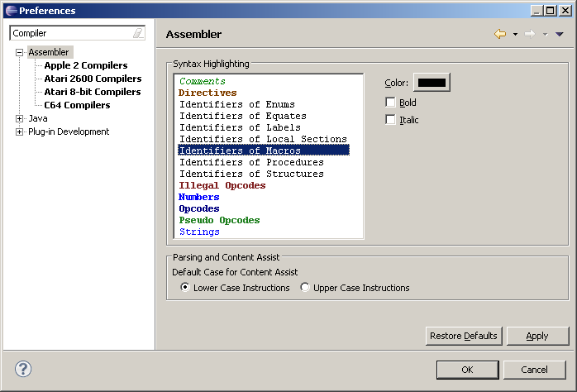Open Atari 8-bit Compilers preferences page
Viewport: 577px width, 392px height.
pyautogui.click(x=93, y=92)
